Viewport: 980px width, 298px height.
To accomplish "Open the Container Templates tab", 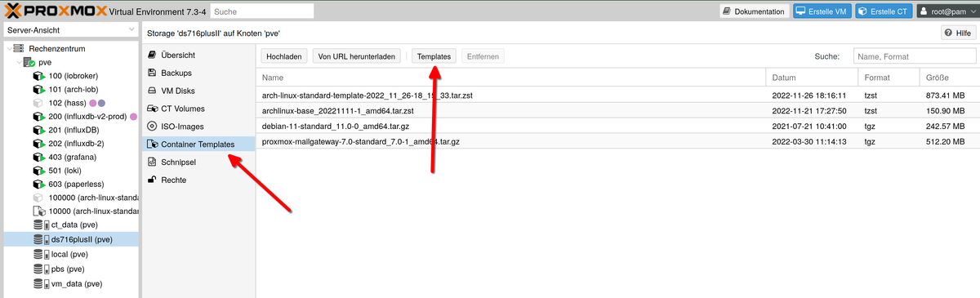I will tap(198, 145).
